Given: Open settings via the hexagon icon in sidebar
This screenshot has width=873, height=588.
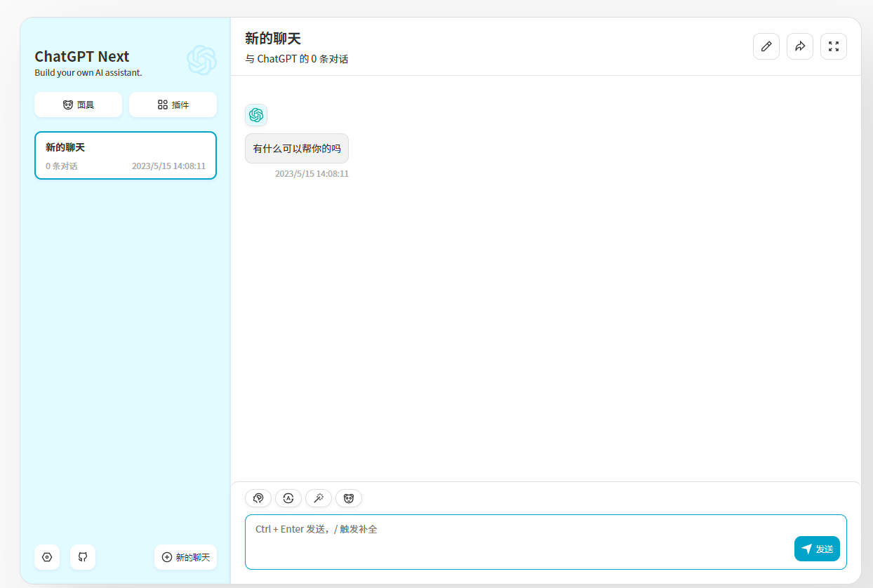Looking at the screenshot, I should (47, 557).
